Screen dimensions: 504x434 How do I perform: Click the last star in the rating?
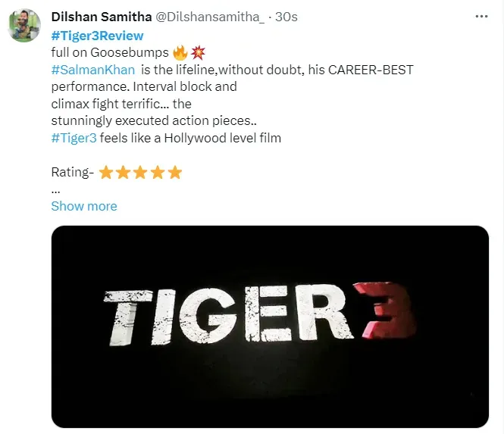[x=175, y=173]
